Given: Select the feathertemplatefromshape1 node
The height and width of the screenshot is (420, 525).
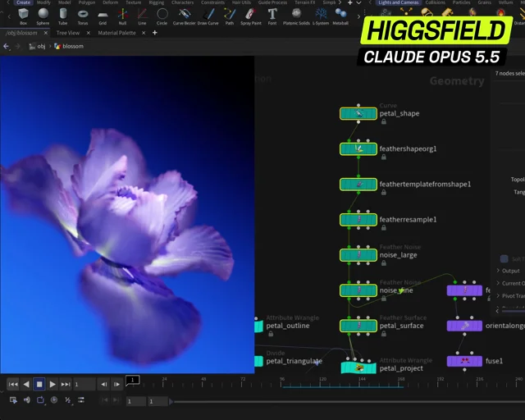Looking at the screenshot, I should click(358, 185).
